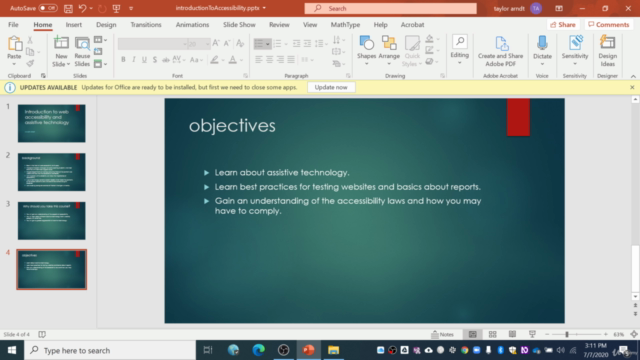The height and width of the screenshot is (360, 640).
Task: Select slide 1 thumbnail
Action: point(51,123)
